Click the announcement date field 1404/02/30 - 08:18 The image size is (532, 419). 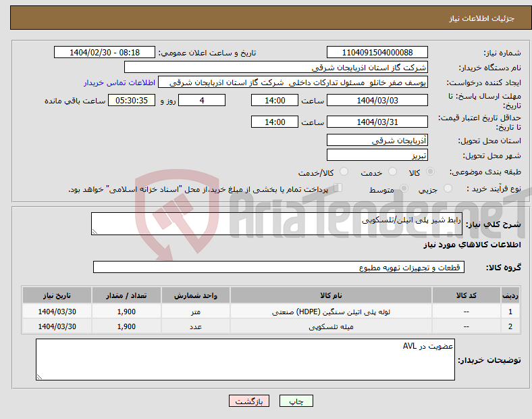105,52
